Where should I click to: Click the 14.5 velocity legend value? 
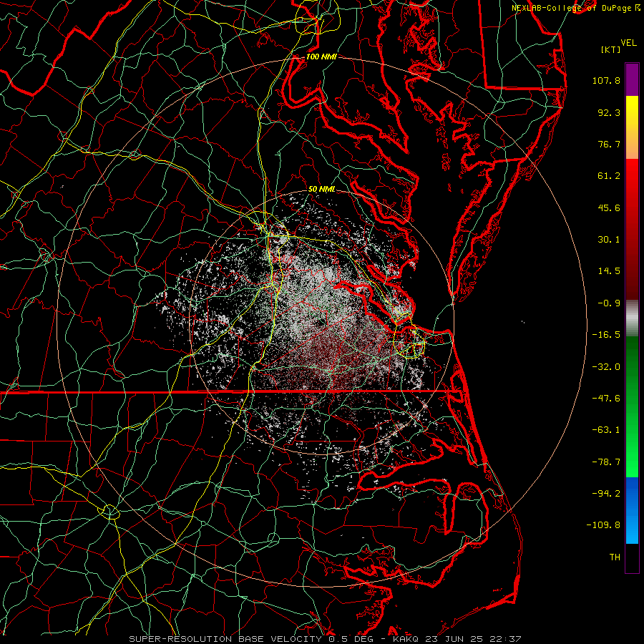[x=609, y=271]
